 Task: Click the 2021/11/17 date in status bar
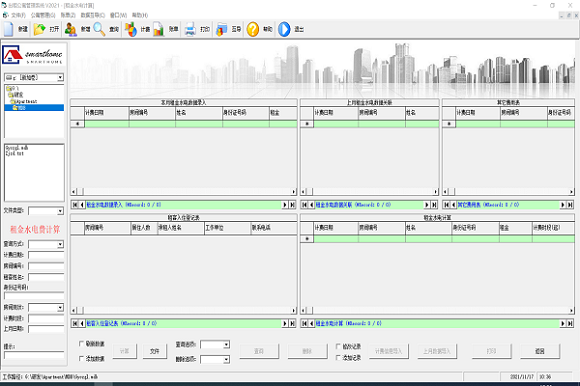click(522, 377)
